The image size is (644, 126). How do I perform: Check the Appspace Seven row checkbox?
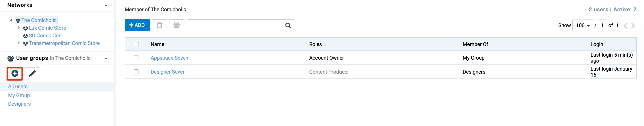point(136,58)
